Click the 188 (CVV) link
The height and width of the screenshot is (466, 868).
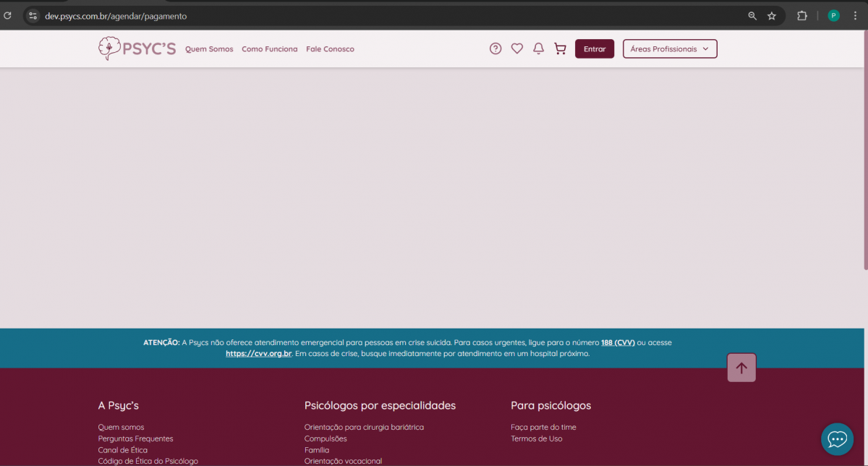[x=618, y=342]
